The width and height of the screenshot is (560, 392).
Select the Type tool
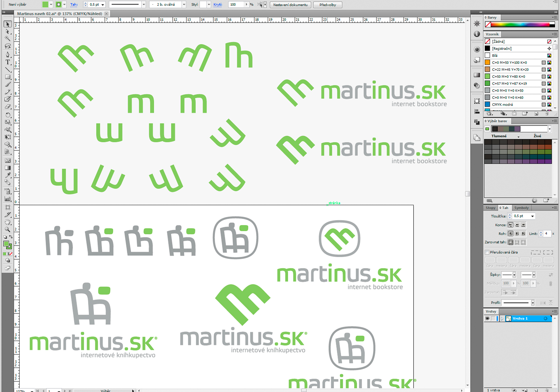pyautogui.click(x=7, y=62)
